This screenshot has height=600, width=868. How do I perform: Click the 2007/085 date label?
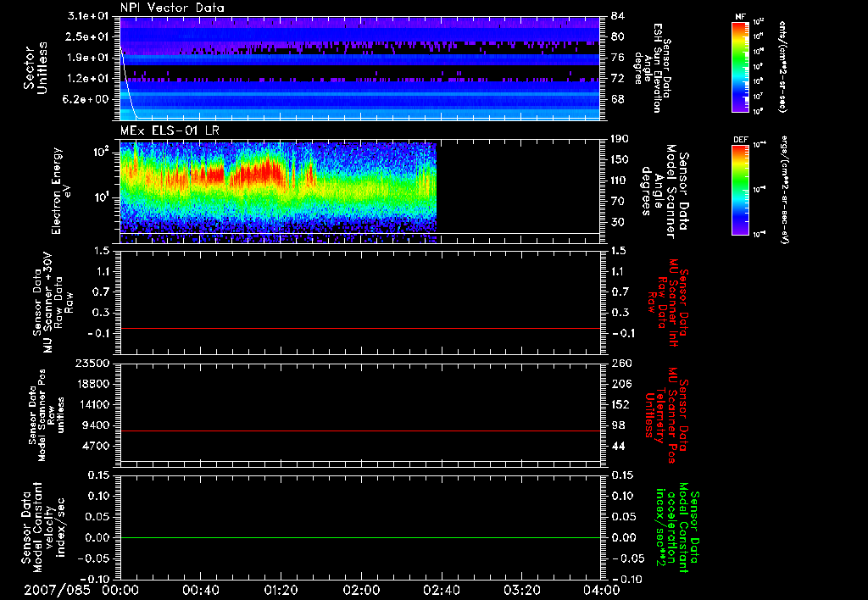(x=57, y=590)
